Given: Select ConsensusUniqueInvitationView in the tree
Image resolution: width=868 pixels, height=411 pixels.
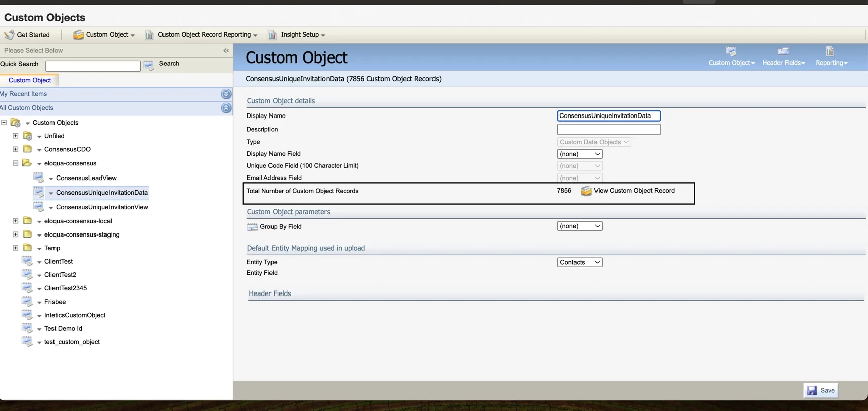Looking at the screenshot, I should pyautogui.click(x=102, y=207).
